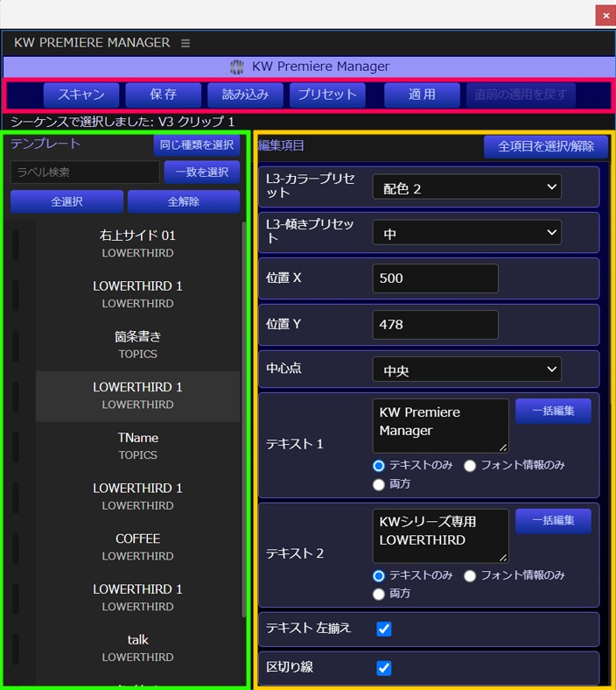616x690 pixels.
Task: Select the 箇条書き TOPICS template
Action: 137,346
